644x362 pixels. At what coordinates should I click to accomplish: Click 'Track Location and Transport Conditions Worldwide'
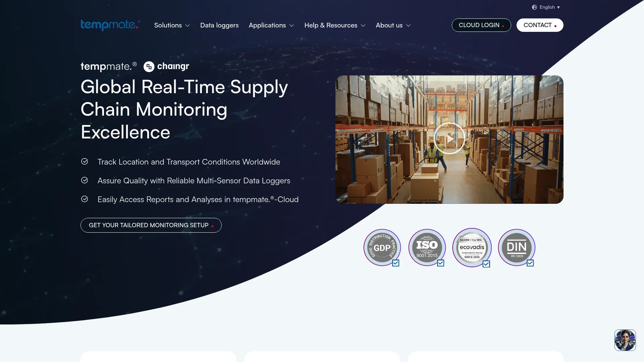coord(189,162)
